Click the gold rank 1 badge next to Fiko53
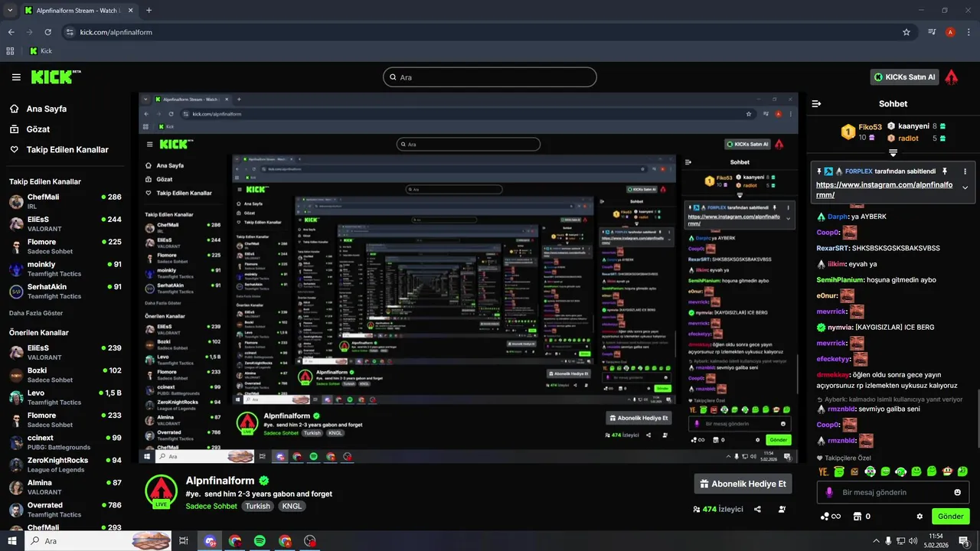The width and height of the screenshot is (980, 551). [848, 132]
